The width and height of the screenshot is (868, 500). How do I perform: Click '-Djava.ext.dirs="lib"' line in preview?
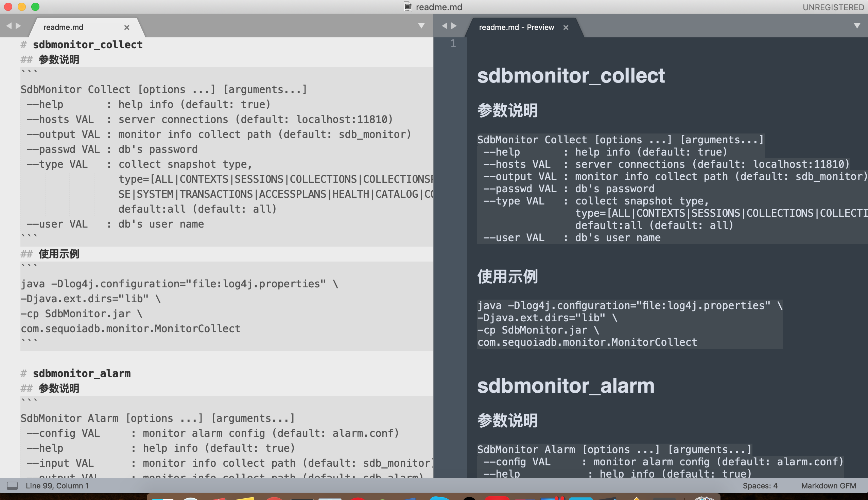point(547,318)
